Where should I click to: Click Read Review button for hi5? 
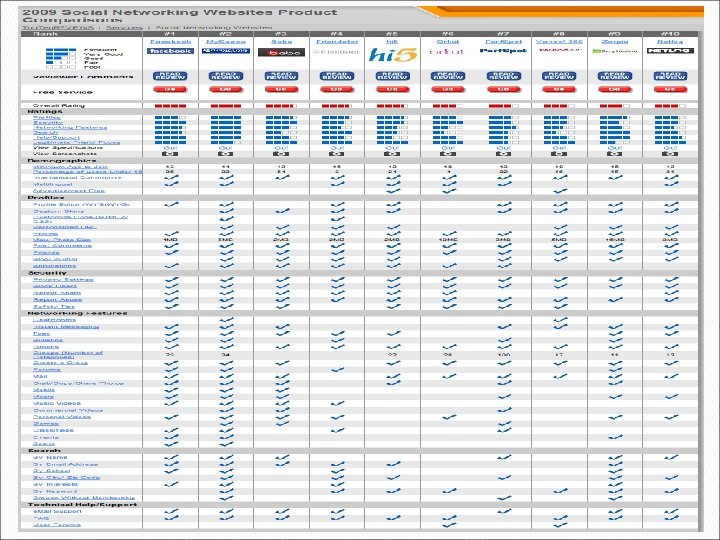[x=393, y=76]
